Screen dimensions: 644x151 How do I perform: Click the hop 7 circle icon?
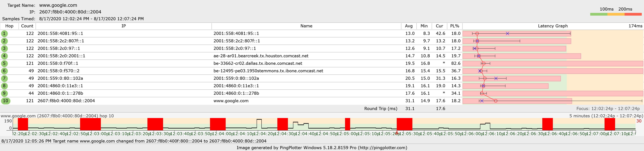pyautogui.click(x=4, y=79)
